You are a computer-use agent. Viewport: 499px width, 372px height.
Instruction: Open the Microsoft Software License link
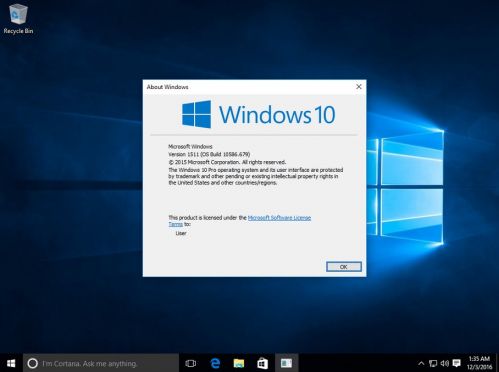click(x=279, y=218)
